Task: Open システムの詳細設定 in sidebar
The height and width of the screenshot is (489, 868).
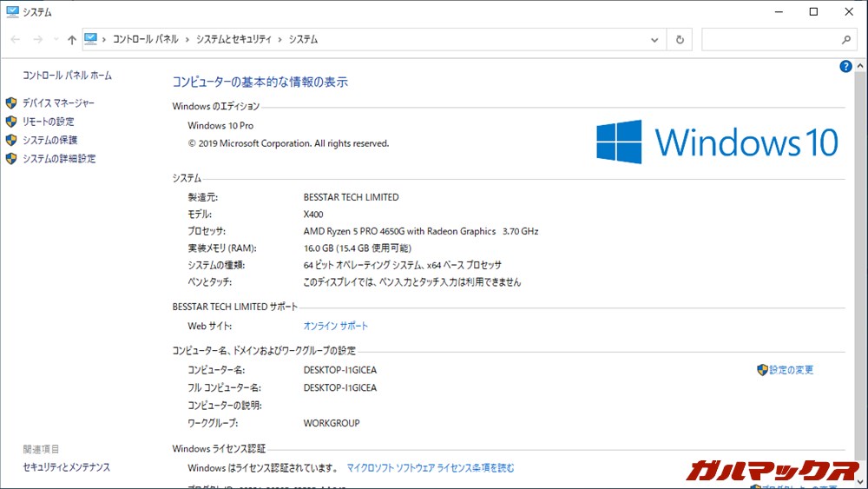Action: point(58,159)
